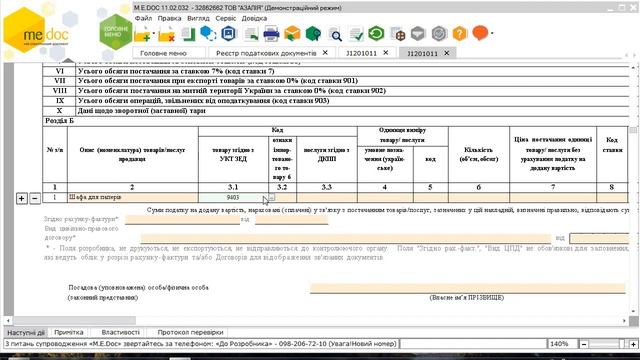Switch to the Примітка bottom tab
The height and width of the screenshot is (360, 640).
(x=69, y=332)
